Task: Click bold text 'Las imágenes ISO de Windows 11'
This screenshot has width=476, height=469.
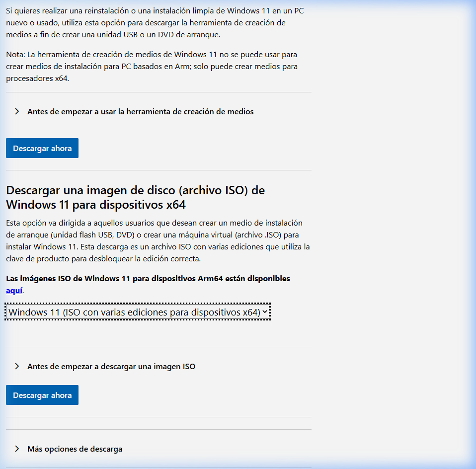Action: 148,279
